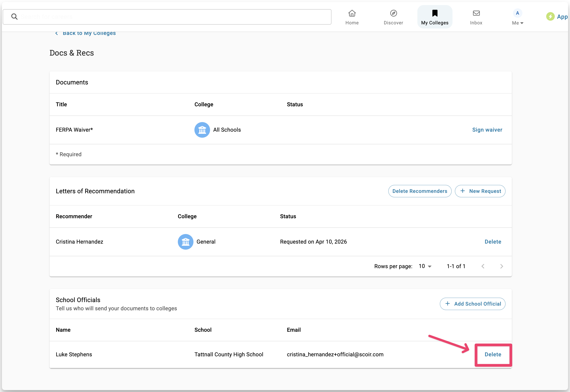Delete Cristina Hernandez recommendation request

coord(493,242)
